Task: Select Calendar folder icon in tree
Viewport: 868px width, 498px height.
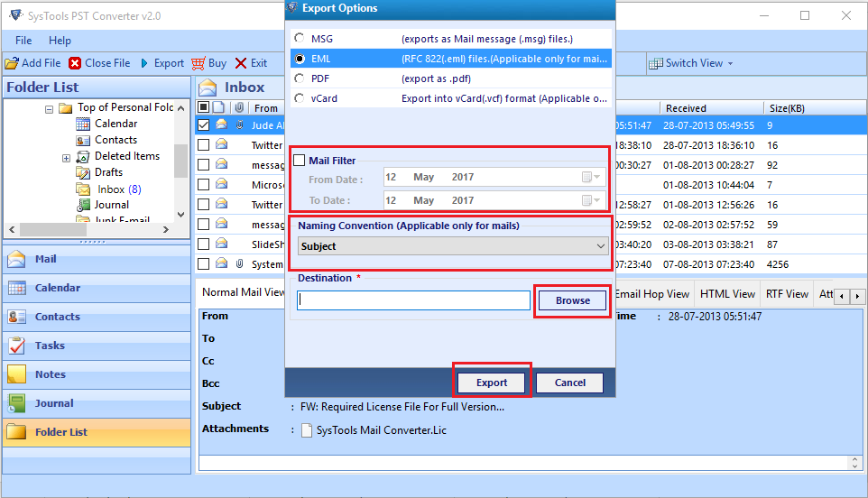Action: [83, 124]
